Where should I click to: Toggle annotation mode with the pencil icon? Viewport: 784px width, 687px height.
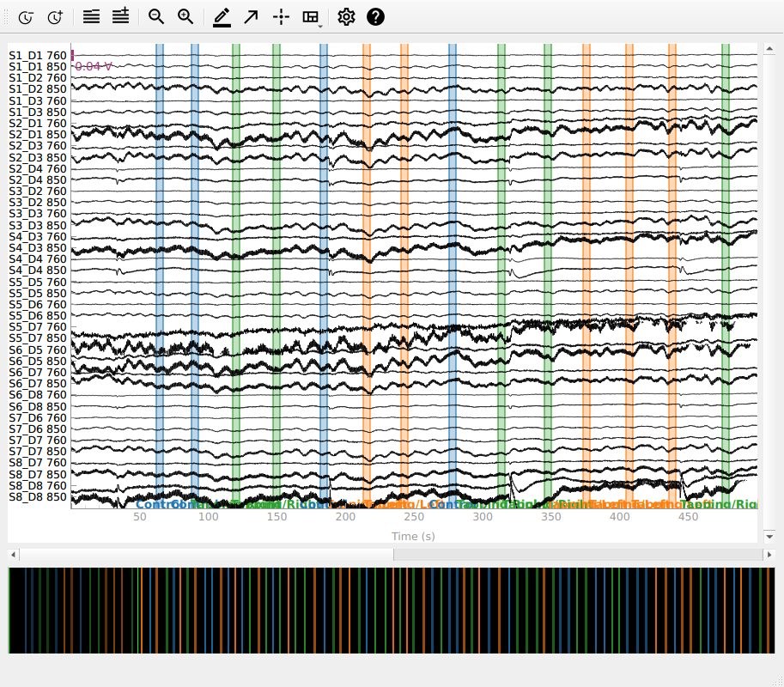(x=222, y=16)
